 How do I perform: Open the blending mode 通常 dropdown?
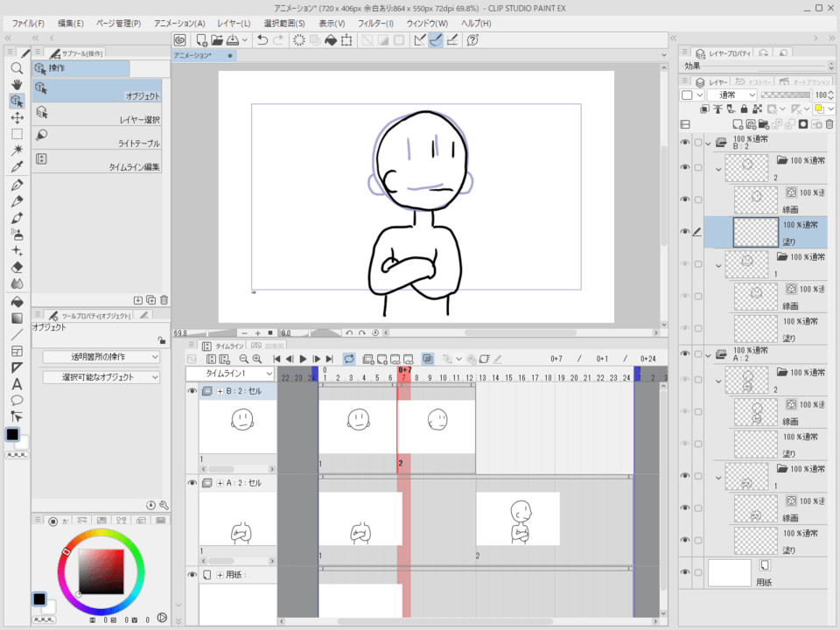click(731, 94)
